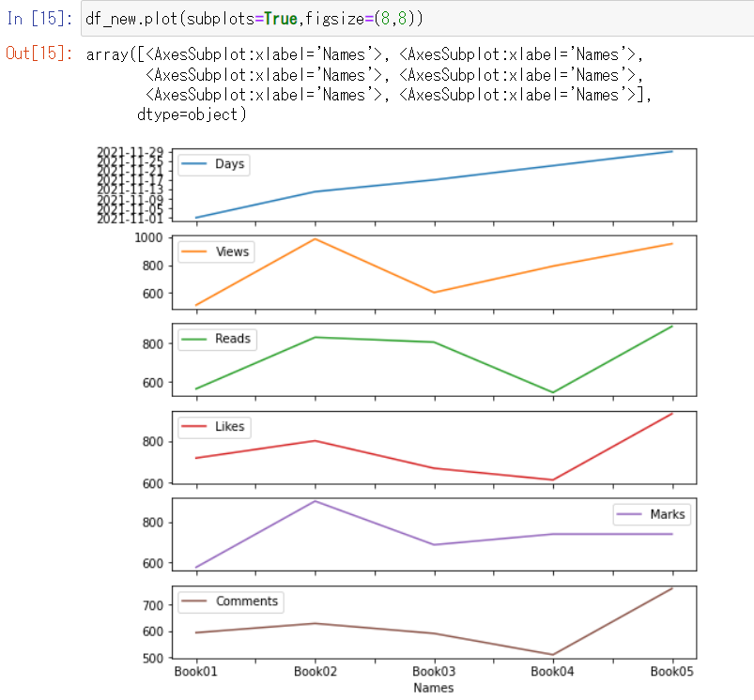
Task: Click the Views legend label
Action: pyautogui.click(x=232, y=251)
